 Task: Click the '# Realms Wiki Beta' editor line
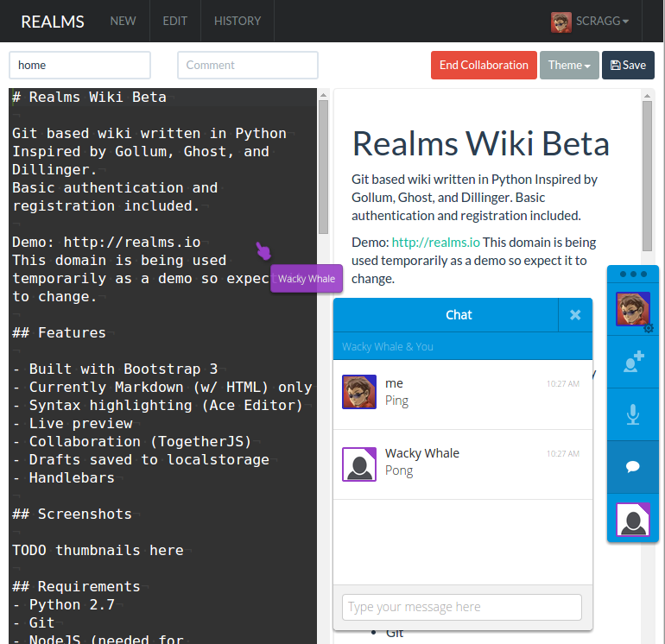(x=90, y=97)
